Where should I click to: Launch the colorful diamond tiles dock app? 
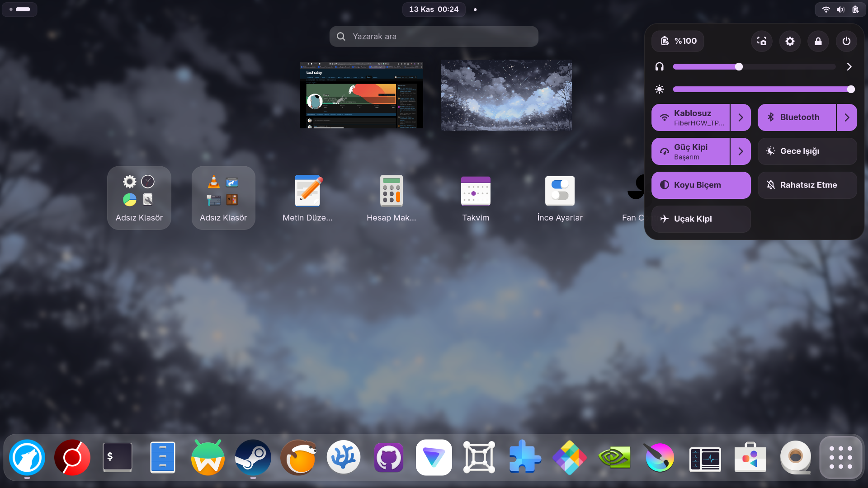(570, 457)
